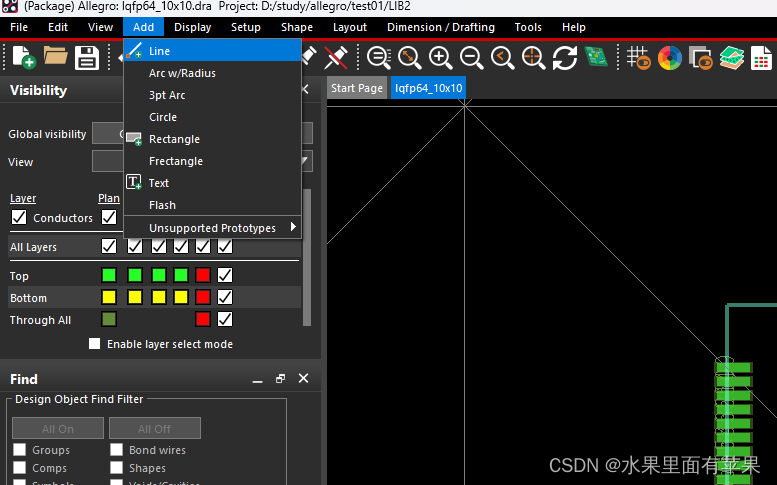
Task: Refresh the canvas with the circular arrows icon
Action: tap(565, 58)
